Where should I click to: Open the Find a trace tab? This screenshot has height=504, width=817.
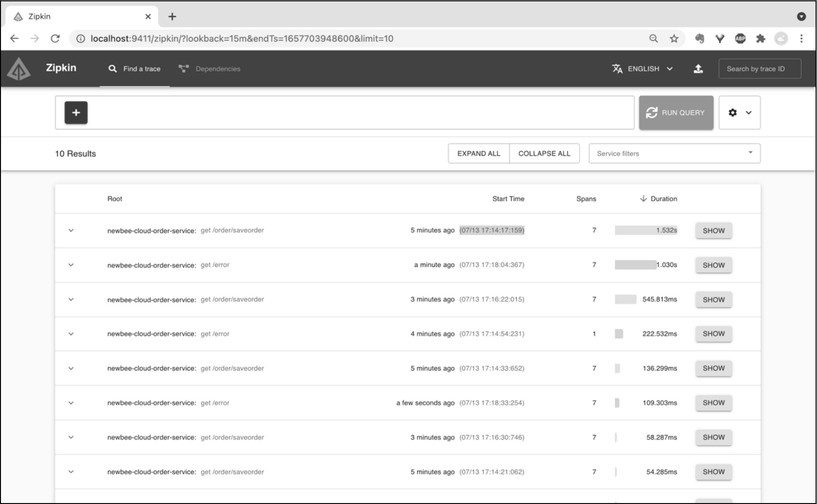tap(135, 69)
